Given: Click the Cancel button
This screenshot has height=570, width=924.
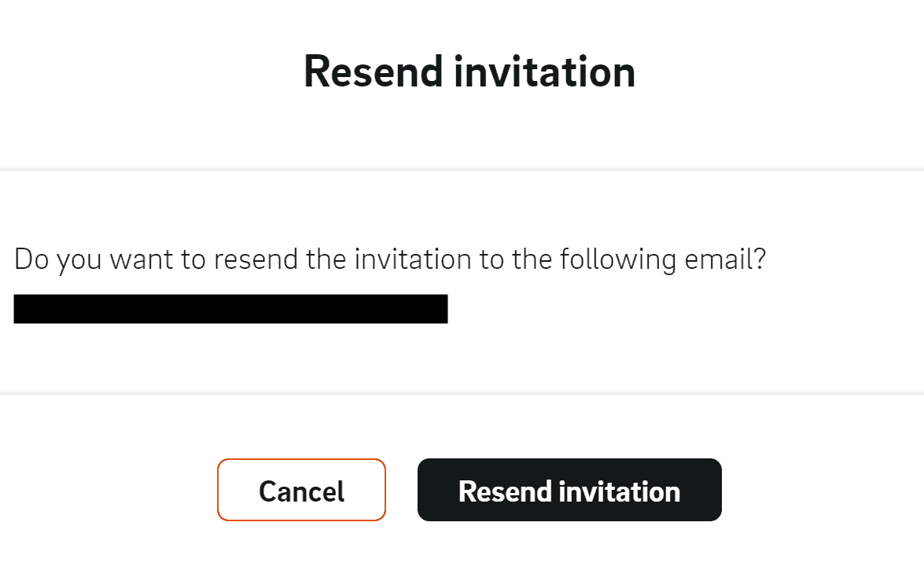Looking at the screenshot, I should (301, 491).
